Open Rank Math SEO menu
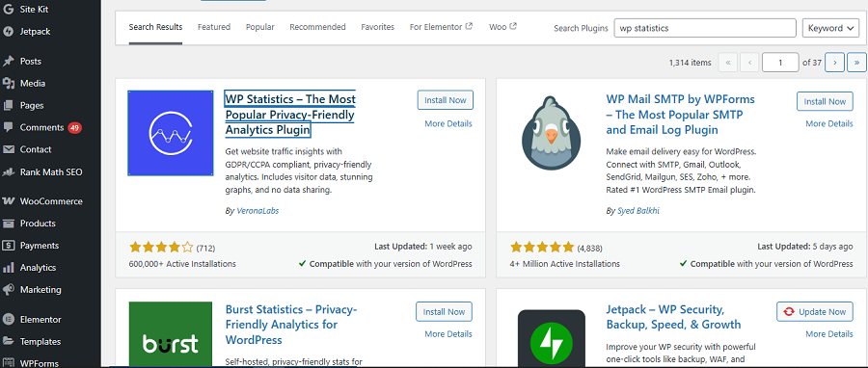 pyautogui.click(x=50, y=171)
